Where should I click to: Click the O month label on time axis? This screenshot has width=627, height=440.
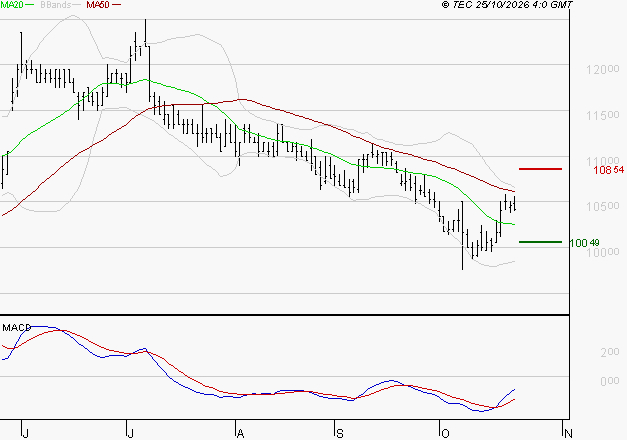point(445,433)
